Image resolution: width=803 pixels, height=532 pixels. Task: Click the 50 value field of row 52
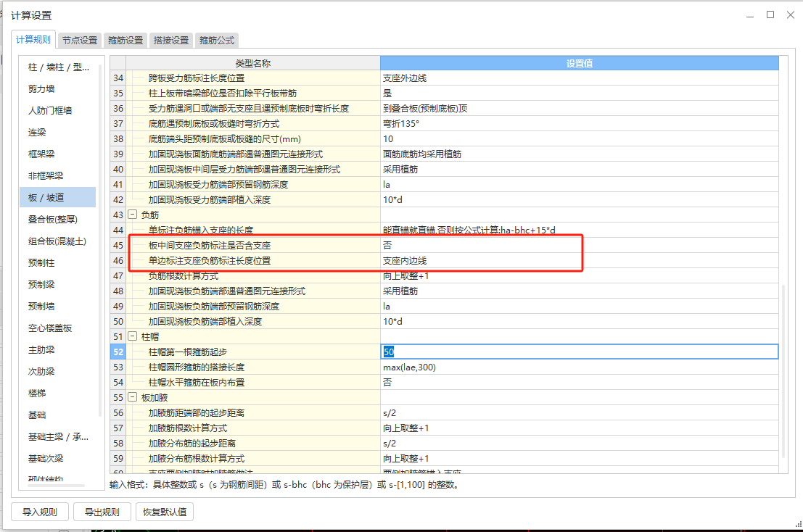[579, 352]
